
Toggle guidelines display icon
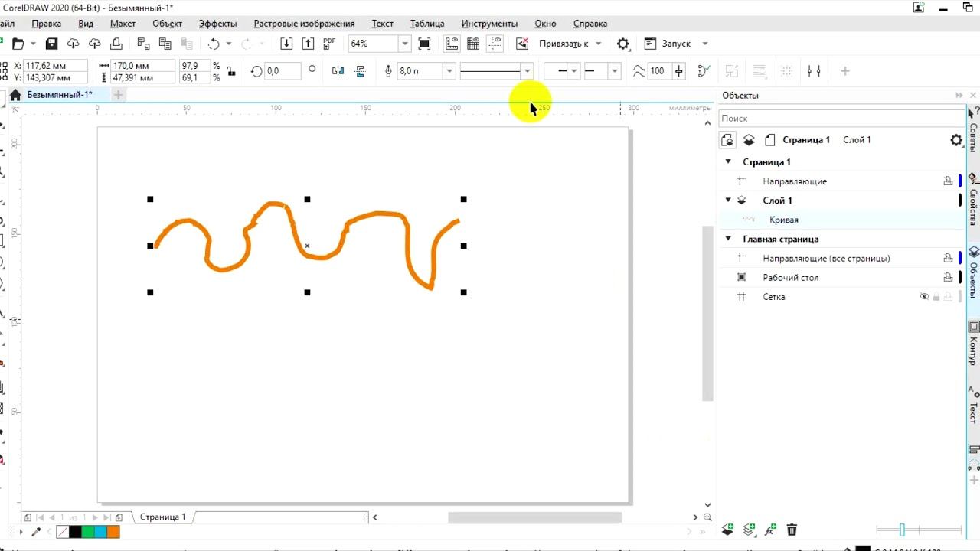[x=495, y=44]
